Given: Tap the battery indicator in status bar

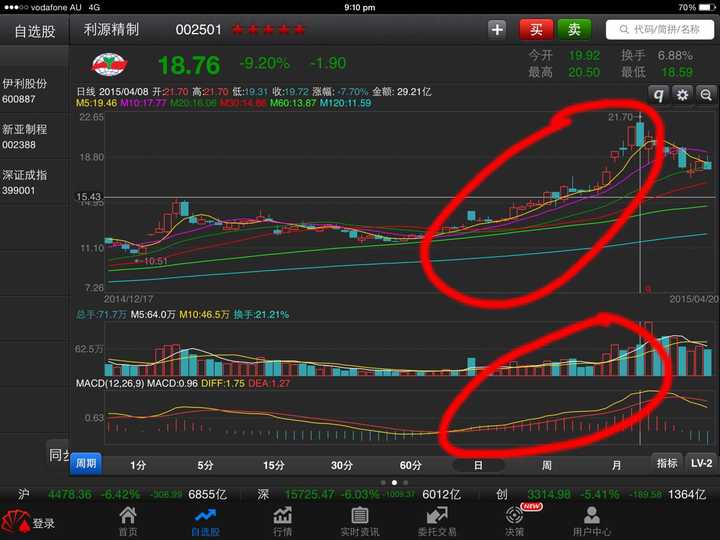Looking at the screenshot, I should (707, 7).
